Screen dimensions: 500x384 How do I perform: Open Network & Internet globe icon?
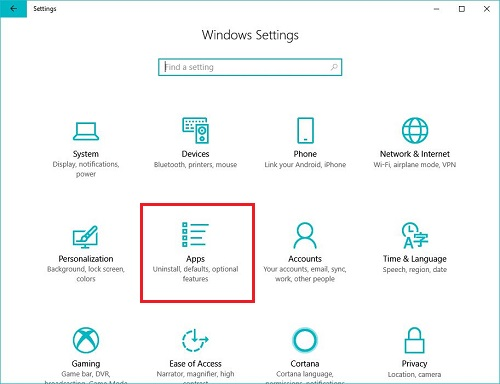tap(415, 130)
